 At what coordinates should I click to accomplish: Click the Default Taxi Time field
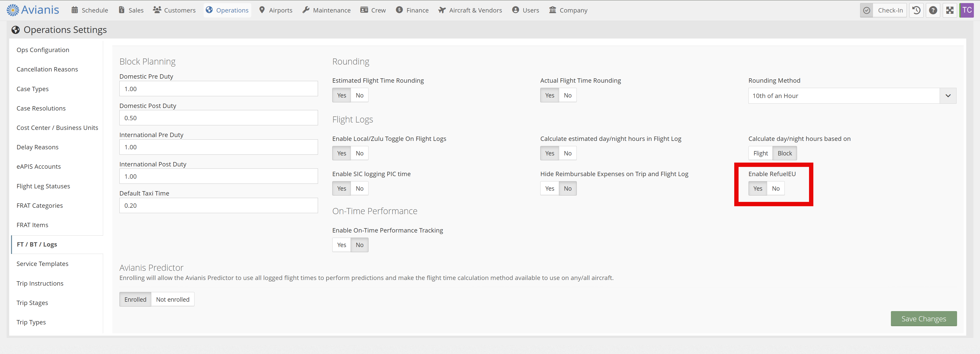(218, 205)
